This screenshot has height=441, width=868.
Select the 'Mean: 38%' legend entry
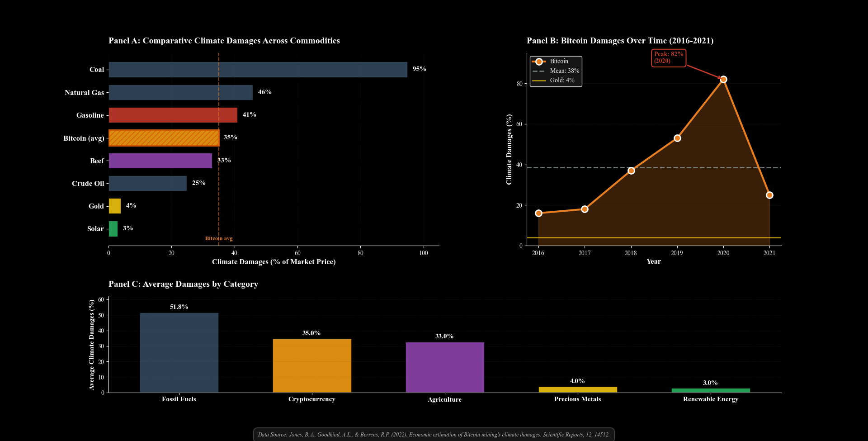(x=556, y=71)
